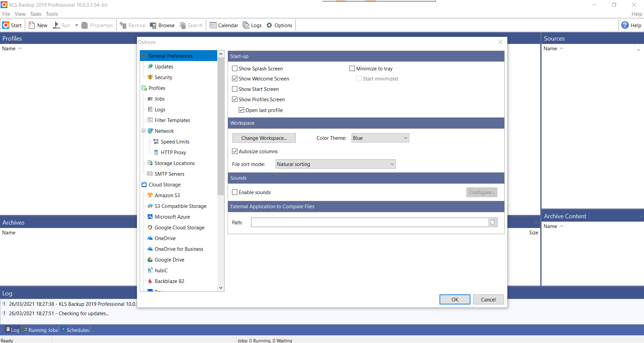
Task: Select hubiC in the options tree
Action: (161, 270)
